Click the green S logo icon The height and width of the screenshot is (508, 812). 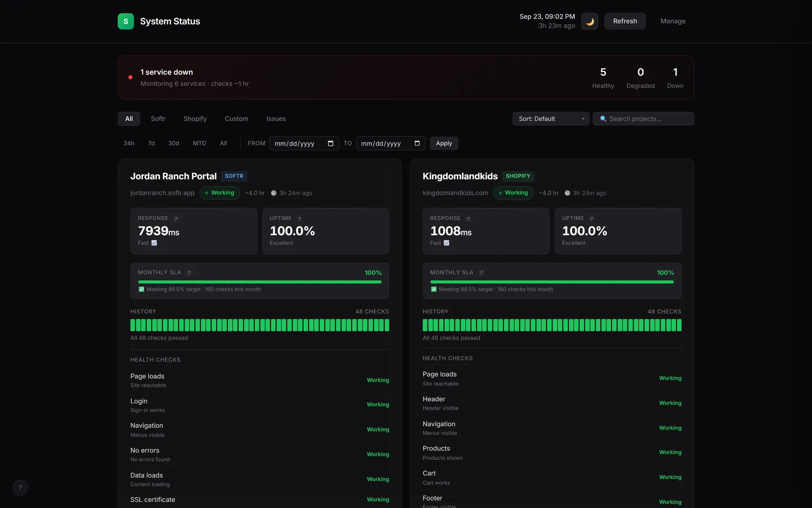(126, 21)
